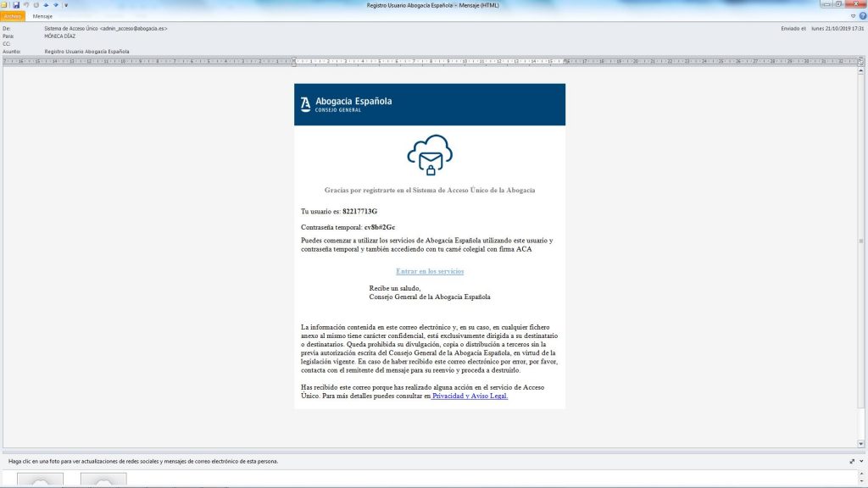The width and height of the screenshot is (868, 488).
Task: Click the People Pane hint 'Haga clic en una foto'
Action: (x=143, y=462)
